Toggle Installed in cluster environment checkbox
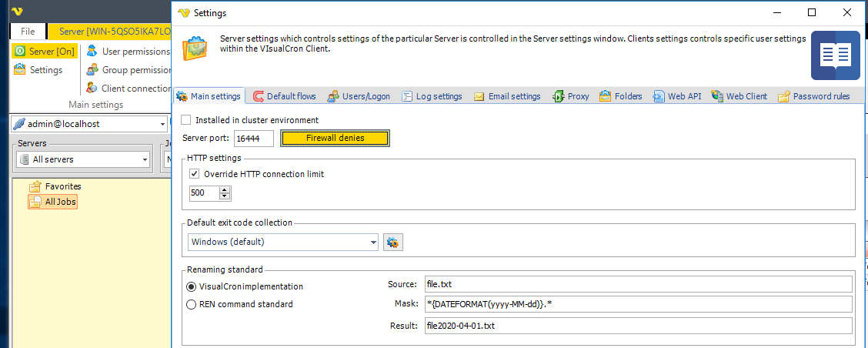Screen dimensions: 868x348 [x=186, y=119]
